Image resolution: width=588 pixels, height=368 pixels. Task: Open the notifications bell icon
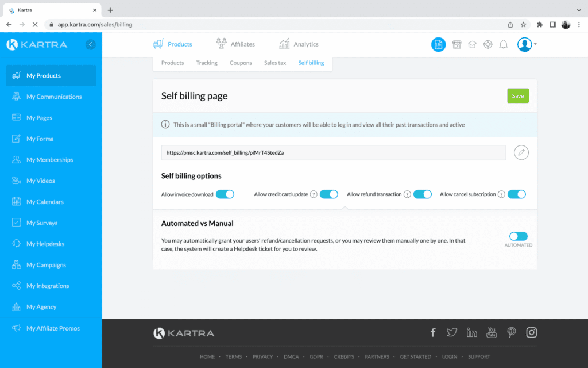pyautogui.click(x=503, y=44)
